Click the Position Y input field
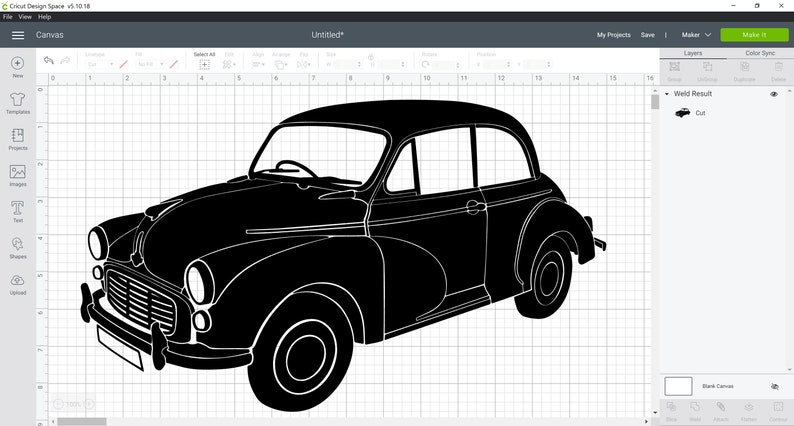 point(535,64)
